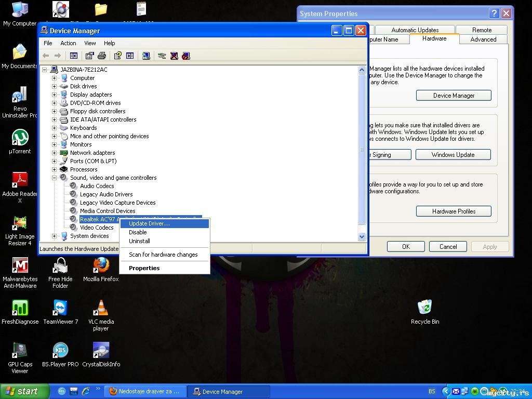Click the device tree scroll down arrow
532x399 pixels.
point(362,236)
